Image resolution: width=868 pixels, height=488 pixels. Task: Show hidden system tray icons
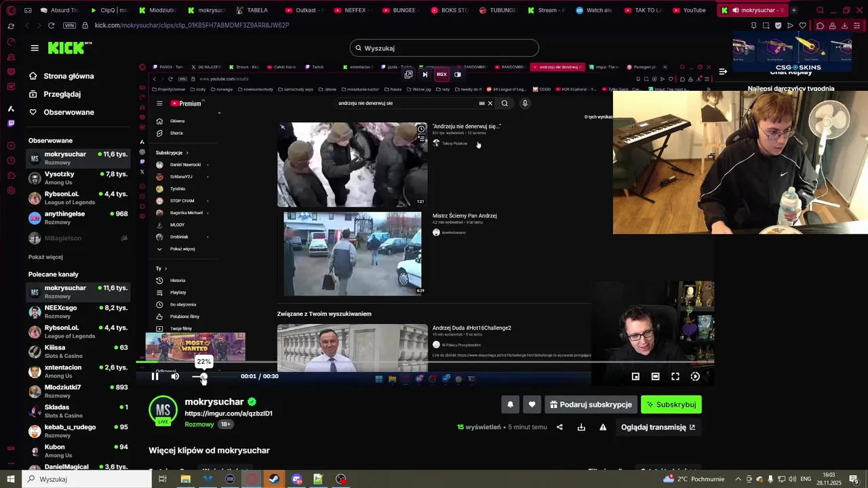coord(738,479)
